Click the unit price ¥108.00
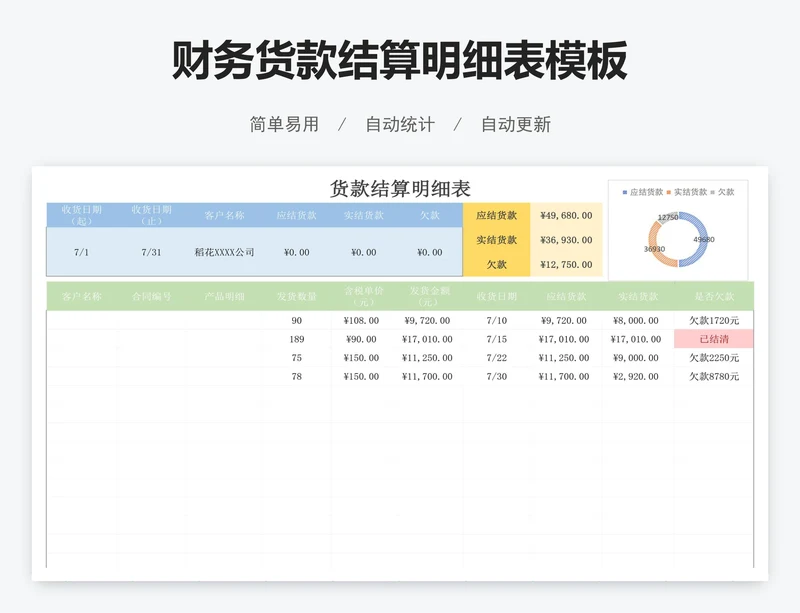Screen dimensions: 800x613 point(361,321)
